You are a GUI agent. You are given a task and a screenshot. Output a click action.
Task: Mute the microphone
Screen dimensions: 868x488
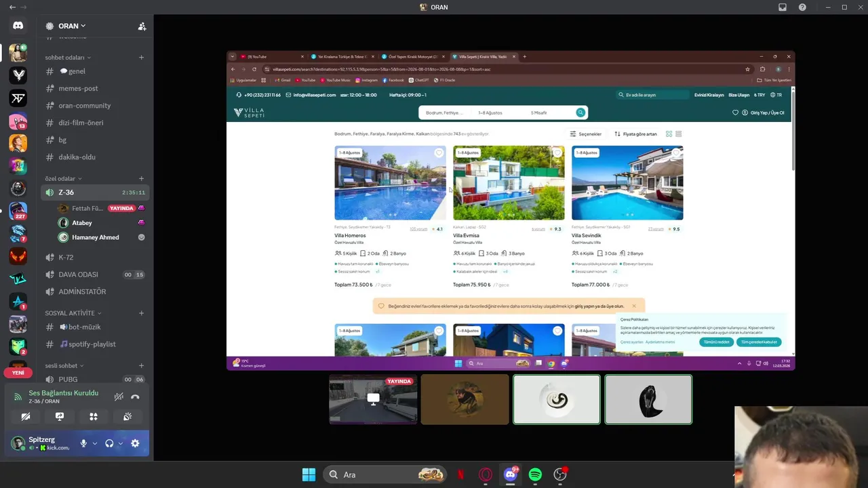click(83, 443)
